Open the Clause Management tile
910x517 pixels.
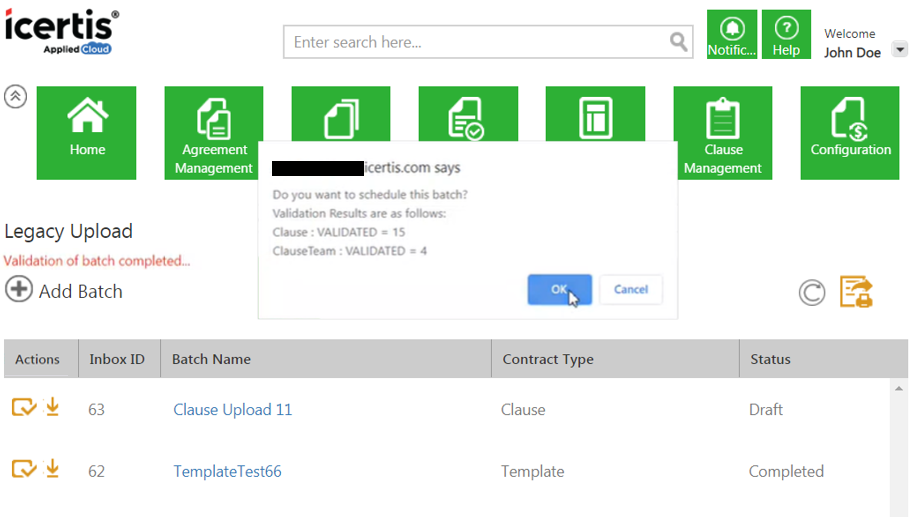[723, 133]
